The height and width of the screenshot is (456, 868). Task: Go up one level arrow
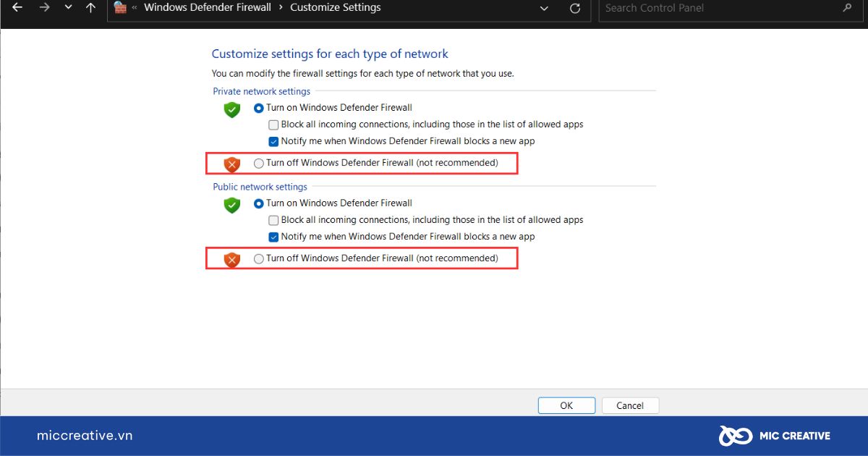[90, 8]
